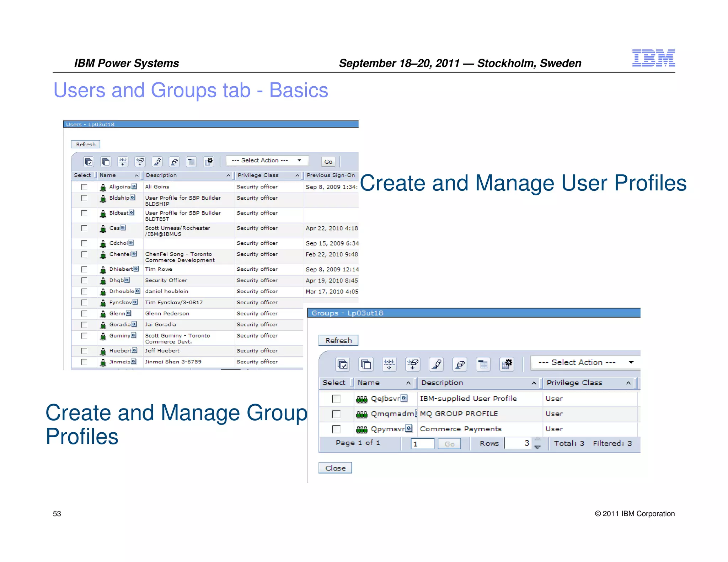Open context menu arrow beside Qpymsvr
Screen dimensions: 728x562
pyautogui.click(x=409, y=428)
